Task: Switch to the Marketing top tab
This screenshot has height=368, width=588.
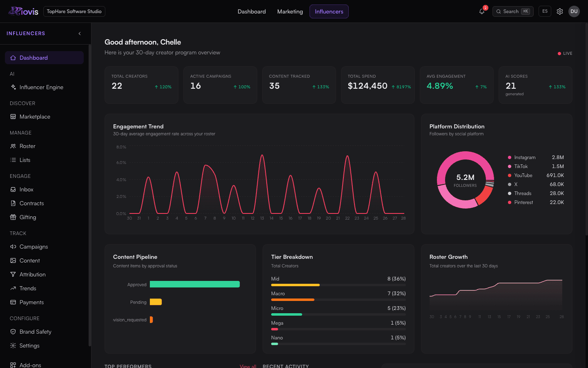Action: (x=290, y=11)
